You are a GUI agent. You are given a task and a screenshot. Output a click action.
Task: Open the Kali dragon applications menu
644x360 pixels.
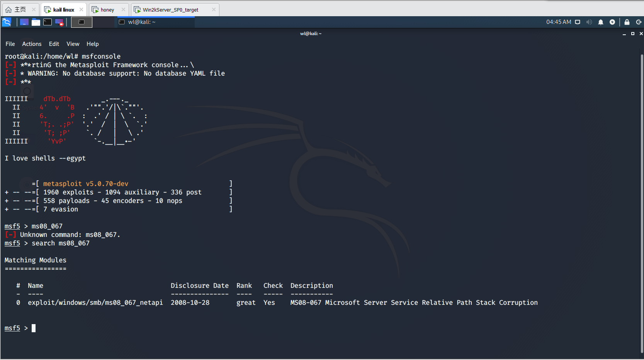point(7,22)
